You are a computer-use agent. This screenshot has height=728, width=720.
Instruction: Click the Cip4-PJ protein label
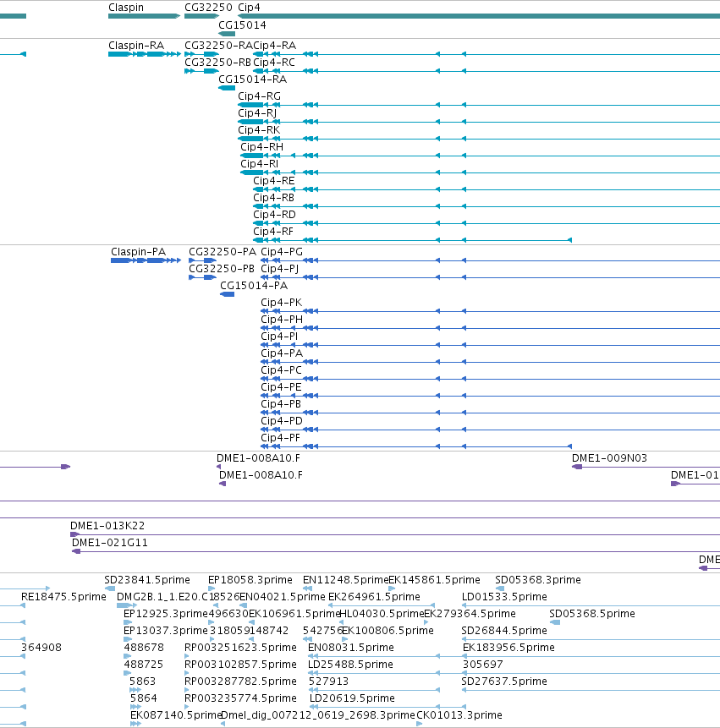[280, 268]
